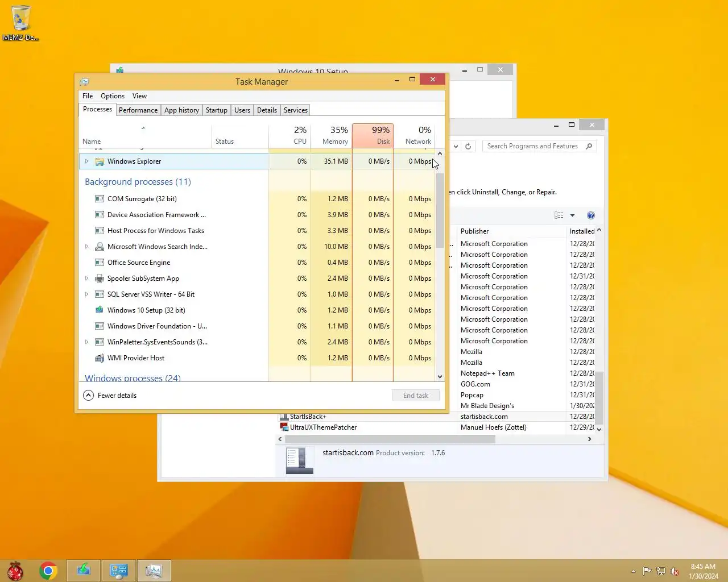Click the taskbar clock showing 8:45 AM

[703, 571]
